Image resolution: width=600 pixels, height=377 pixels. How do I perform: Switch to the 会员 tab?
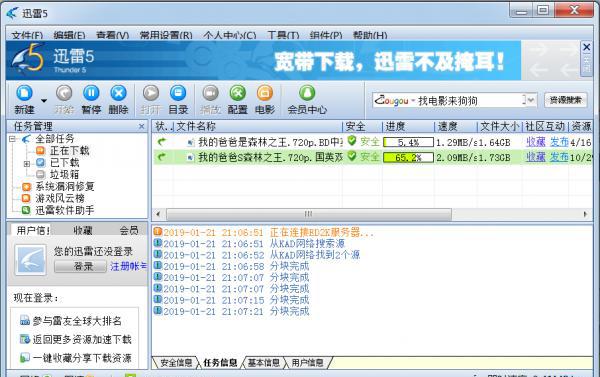[x=129, y=230]
